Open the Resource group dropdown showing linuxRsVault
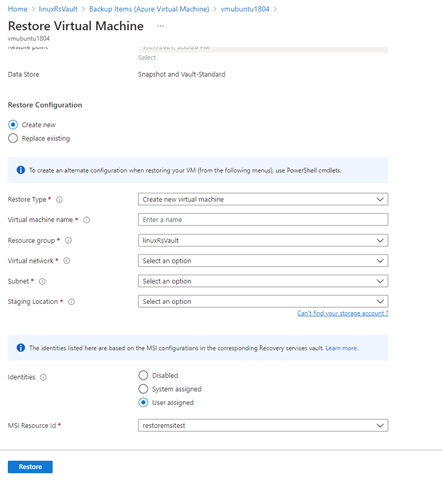 pyautogui.click(x=263, y=240)
